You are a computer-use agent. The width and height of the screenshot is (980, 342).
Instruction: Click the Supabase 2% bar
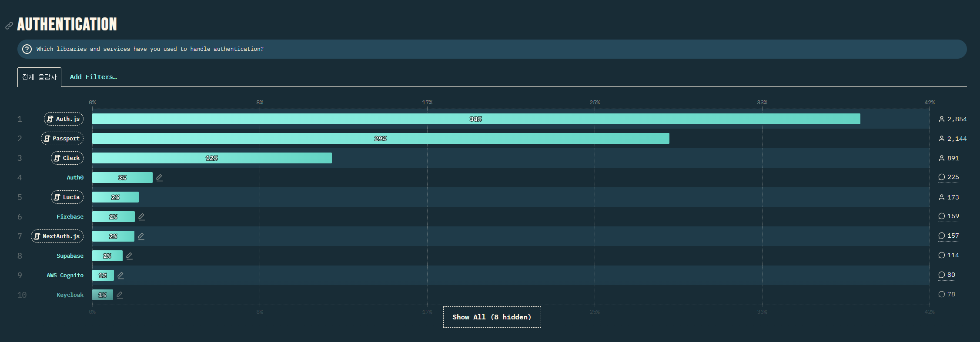coord(107,256)
